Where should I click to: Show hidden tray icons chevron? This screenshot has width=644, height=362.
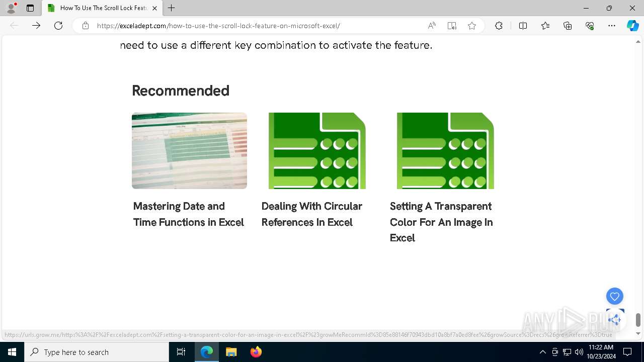click(542, 352)
